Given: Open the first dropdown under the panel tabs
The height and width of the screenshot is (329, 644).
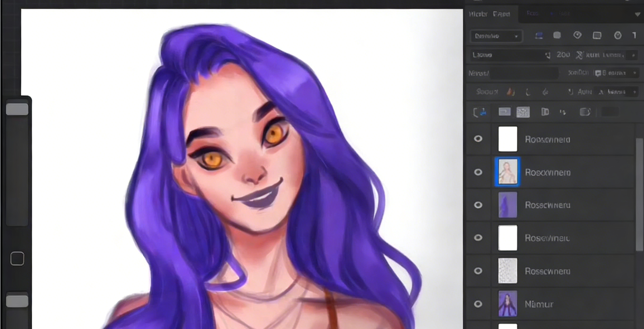Looking at the screenshot, I should (496, 36).
